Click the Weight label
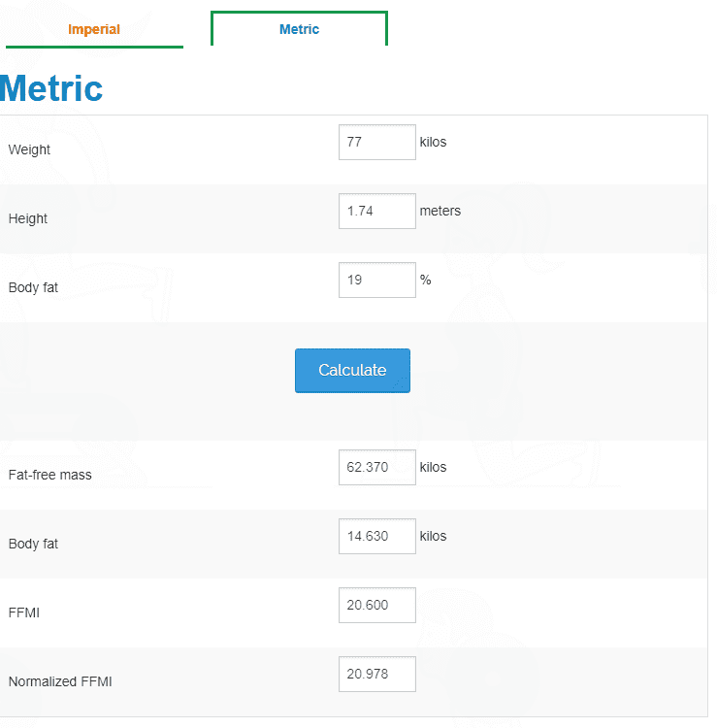This screenshot has height=728, width=717. pyautogui.click(x=29, y=149)
